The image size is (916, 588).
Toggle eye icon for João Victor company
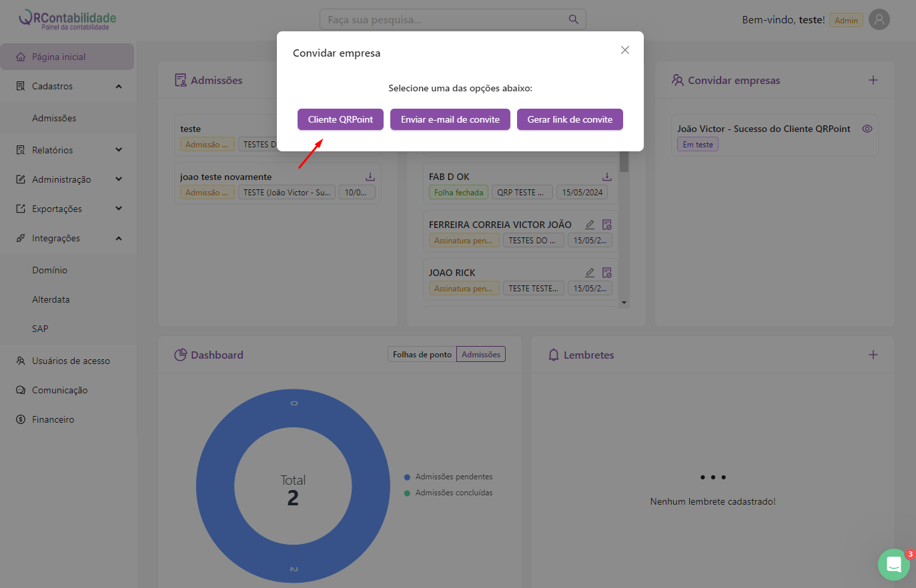867,129
